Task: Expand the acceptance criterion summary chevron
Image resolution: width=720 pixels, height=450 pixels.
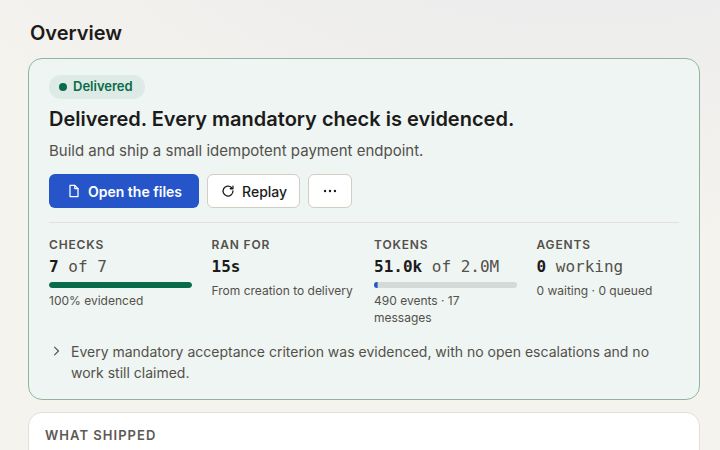Action: pyautogui.click(x=56, y=352)
